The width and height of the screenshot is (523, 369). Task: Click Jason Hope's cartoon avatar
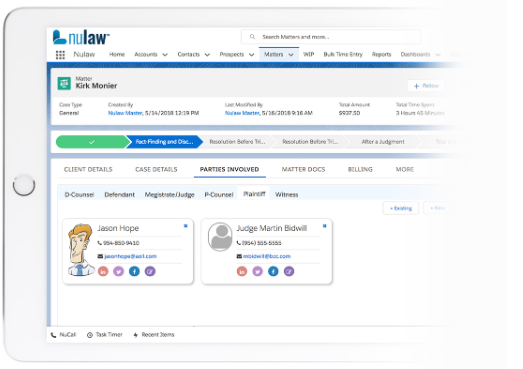(x=81, y=250)
